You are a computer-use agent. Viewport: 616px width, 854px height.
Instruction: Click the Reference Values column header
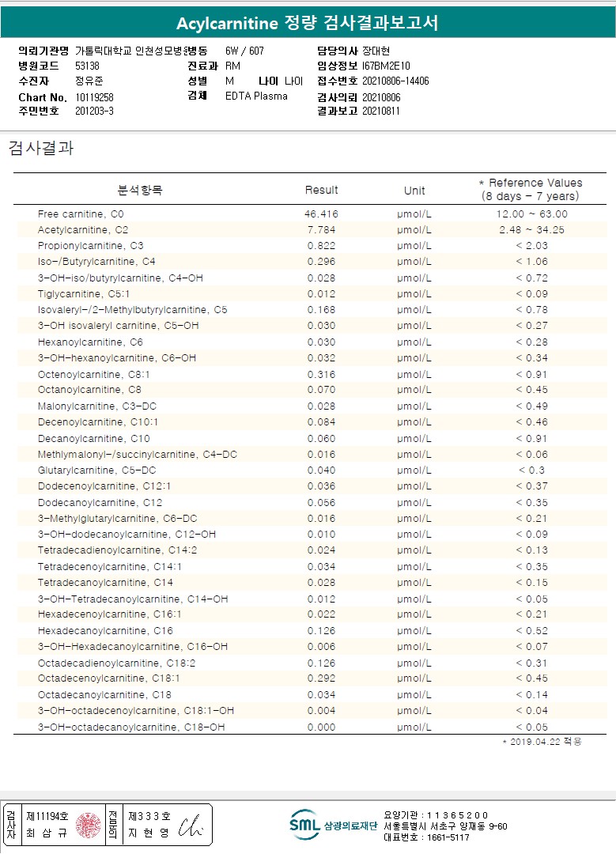point(530,189)
